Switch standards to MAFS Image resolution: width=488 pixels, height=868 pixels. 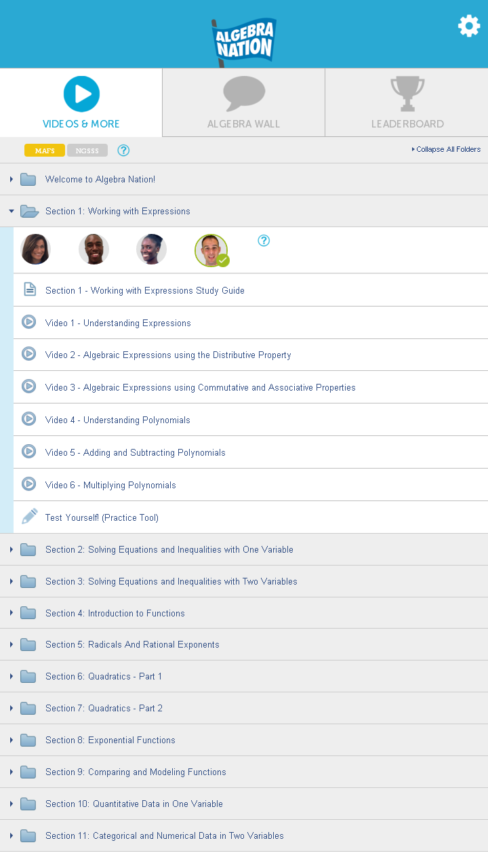tap(45, 151)
